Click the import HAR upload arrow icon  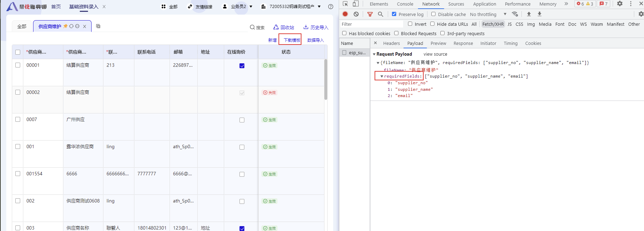click(x=529, y=14)
